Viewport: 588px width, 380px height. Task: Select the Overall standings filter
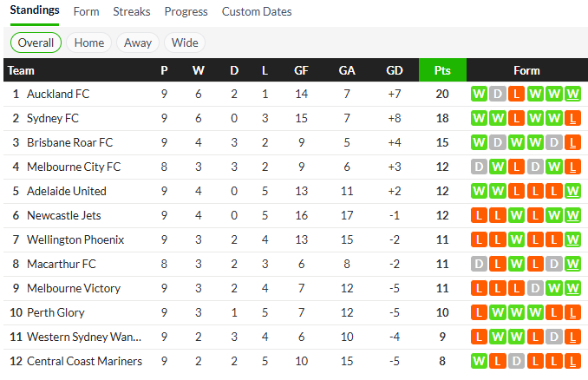pos(36,43)
